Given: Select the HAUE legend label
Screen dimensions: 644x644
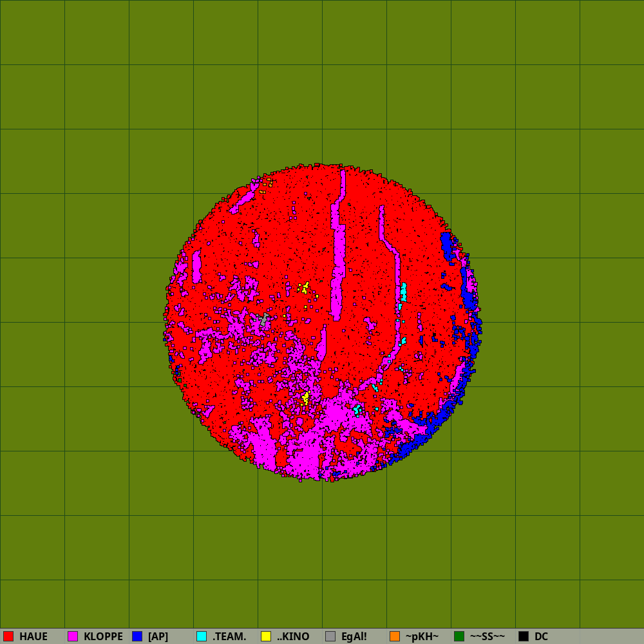Looking at the screenshot, I should [33, 637].
